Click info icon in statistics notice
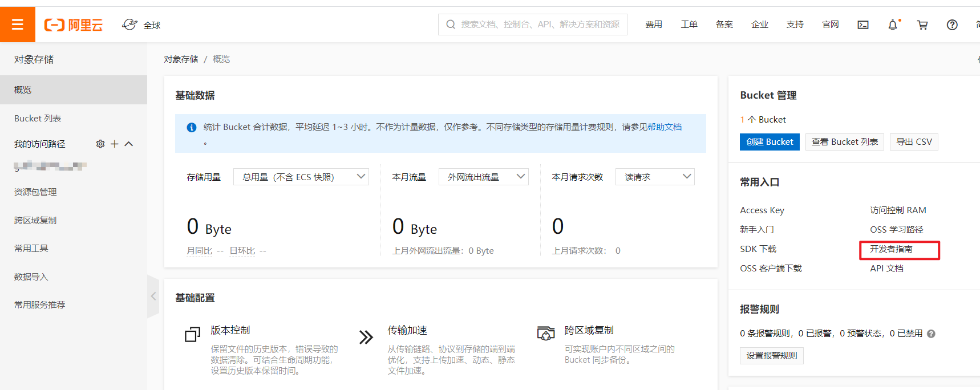 (192, 127)
